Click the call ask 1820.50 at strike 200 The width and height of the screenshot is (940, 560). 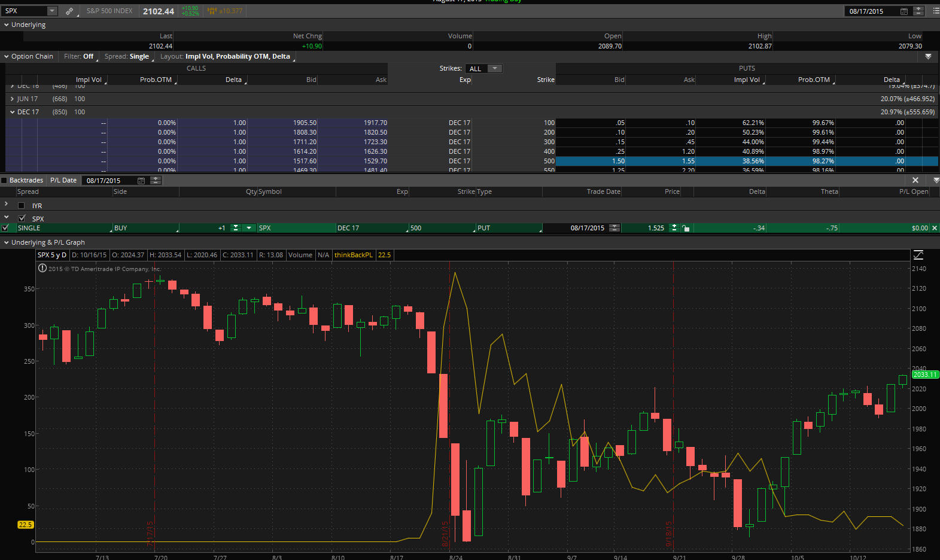(375, 132)
